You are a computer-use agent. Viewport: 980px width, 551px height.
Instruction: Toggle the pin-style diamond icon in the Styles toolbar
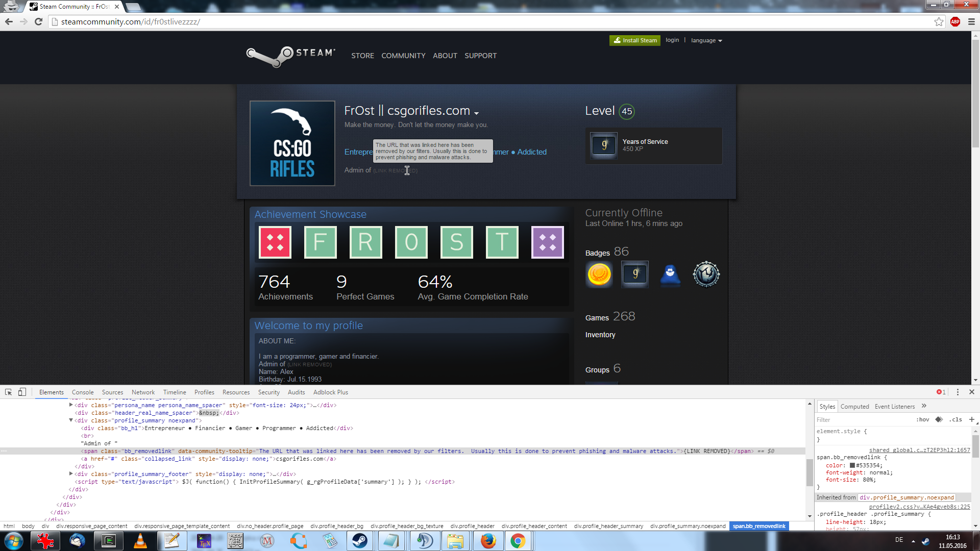pyautogui.click(x=939, y=419)
